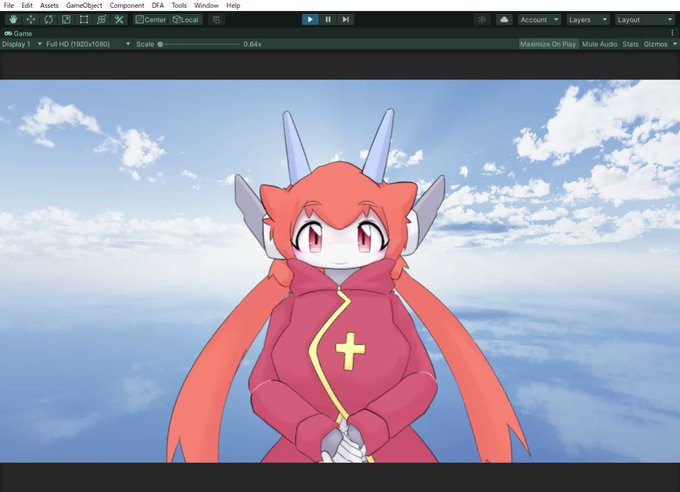
Task: Toggle the Stats overlay
Action: [x=630, y=44]
